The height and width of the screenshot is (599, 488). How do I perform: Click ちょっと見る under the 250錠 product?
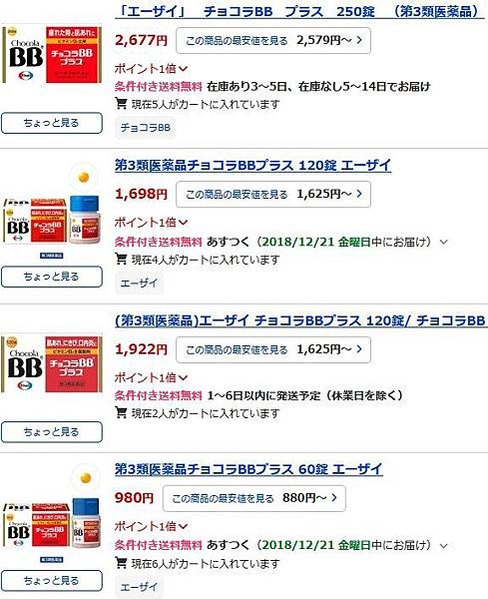coord(52,123)
